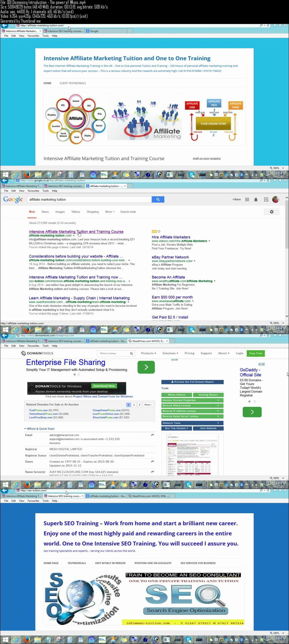
Task: Expand the Google More search filter
Action: 110,212
